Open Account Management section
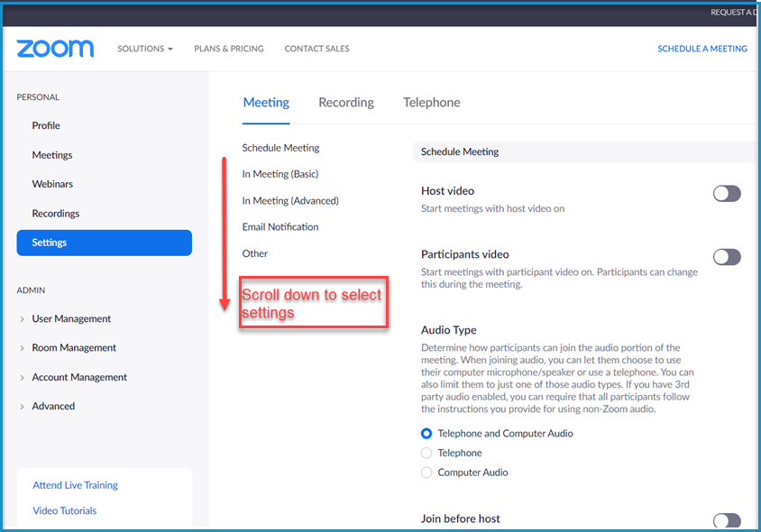 click(79, 377)
